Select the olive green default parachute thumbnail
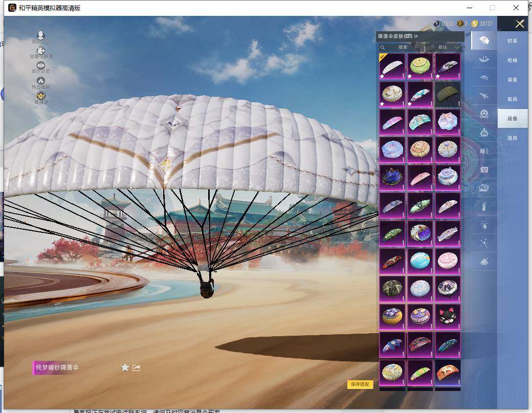Image resolution: width=532 pixels, height=413 pixels. (448, 94)
